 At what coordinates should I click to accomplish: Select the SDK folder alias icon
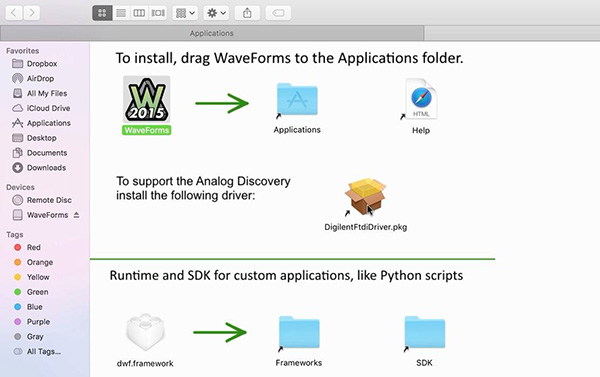coord(424,333)
